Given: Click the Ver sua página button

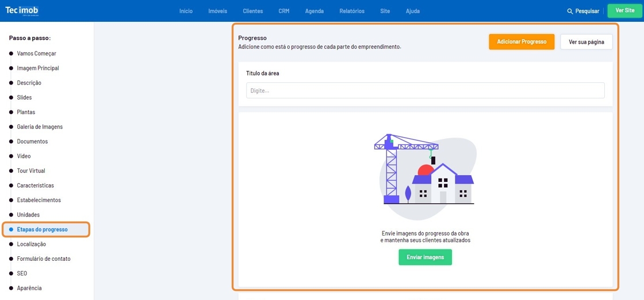Looking at the screenshot, I should (x=586, y=42).
